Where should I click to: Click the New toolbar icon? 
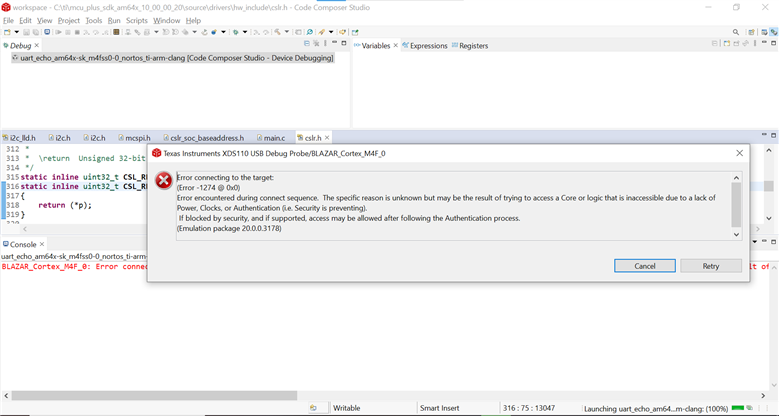tap(7, 32)
